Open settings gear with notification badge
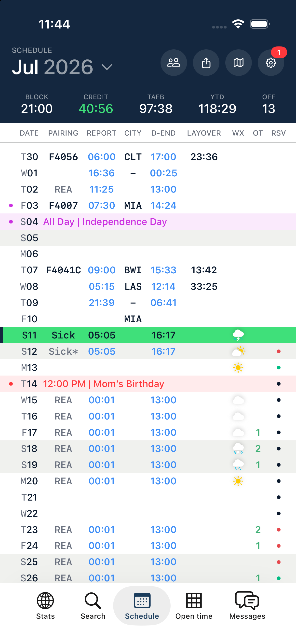The image size is (296, 644). [x=271, y=62]
